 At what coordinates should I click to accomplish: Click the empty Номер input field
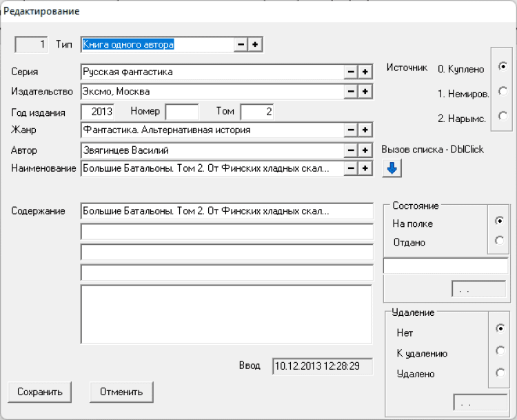[181, 111]
